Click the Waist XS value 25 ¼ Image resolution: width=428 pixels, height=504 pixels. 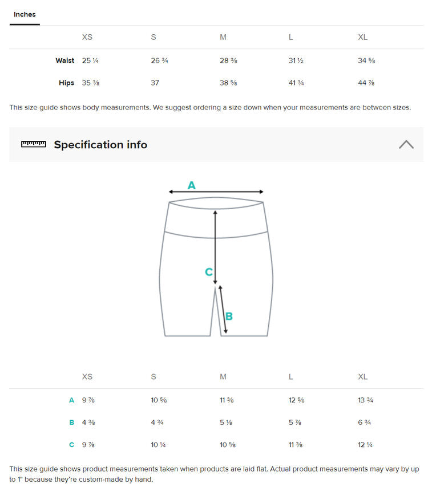(x=90, y=60)
